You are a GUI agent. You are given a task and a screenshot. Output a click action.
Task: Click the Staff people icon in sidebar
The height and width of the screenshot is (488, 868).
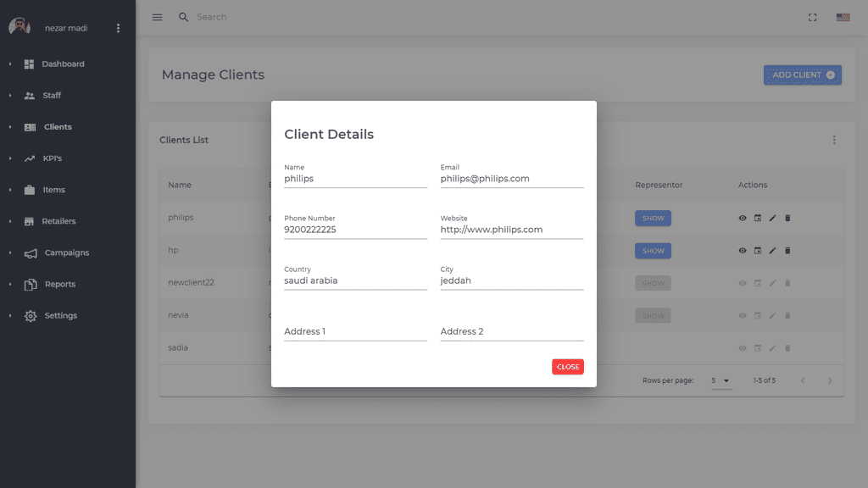tap(30, 96)
